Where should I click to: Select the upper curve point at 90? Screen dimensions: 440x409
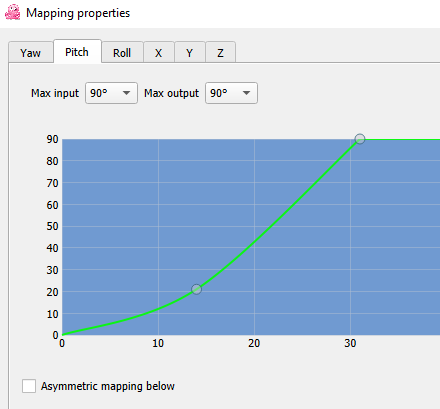360,139
